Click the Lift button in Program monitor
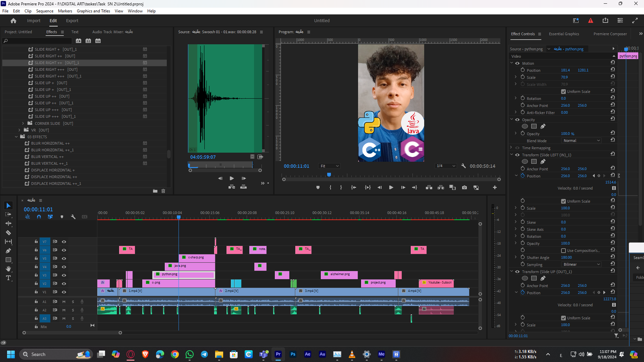644x362 pixels. [x=429, y=188]
